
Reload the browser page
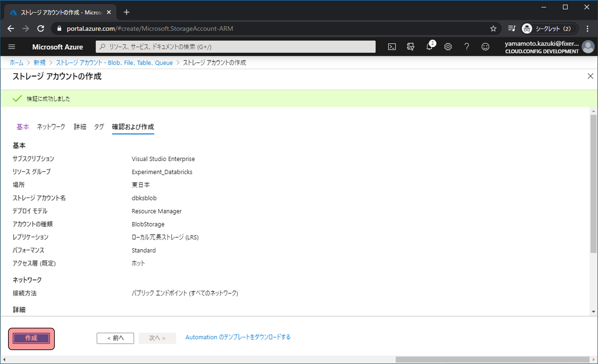point(40,29)
